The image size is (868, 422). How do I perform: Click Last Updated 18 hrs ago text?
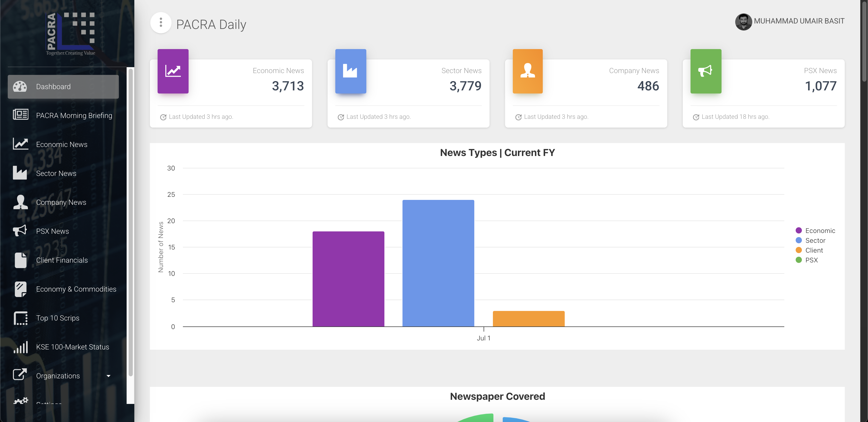tap(735, 117)
